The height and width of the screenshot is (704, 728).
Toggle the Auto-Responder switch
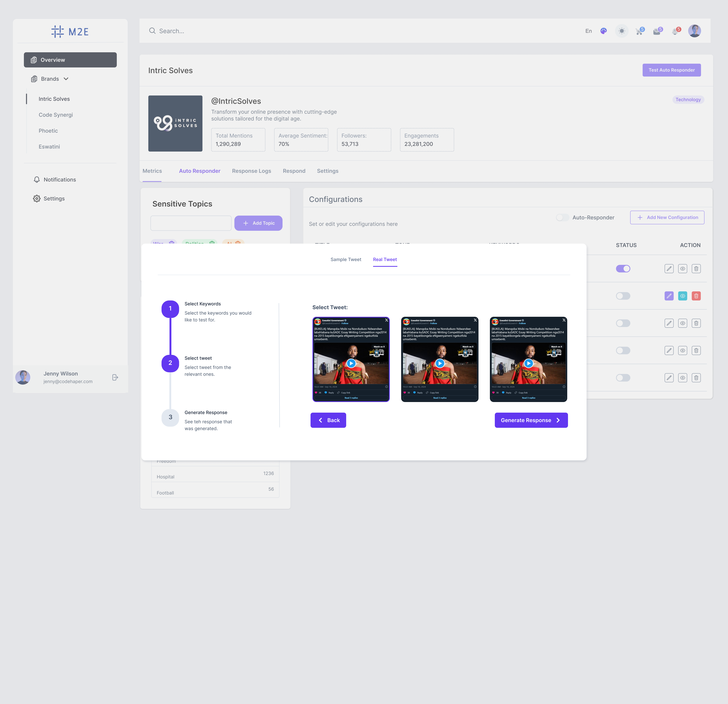point(562,217)
